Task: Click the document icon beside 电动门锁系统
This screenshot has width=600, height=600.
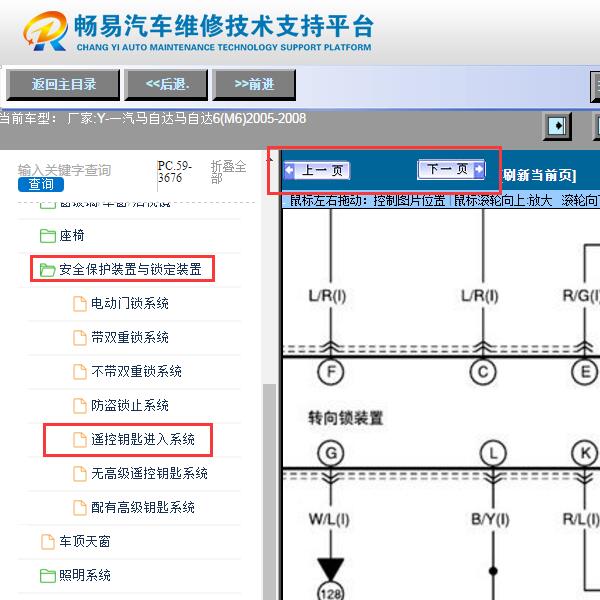Action: 80,304
